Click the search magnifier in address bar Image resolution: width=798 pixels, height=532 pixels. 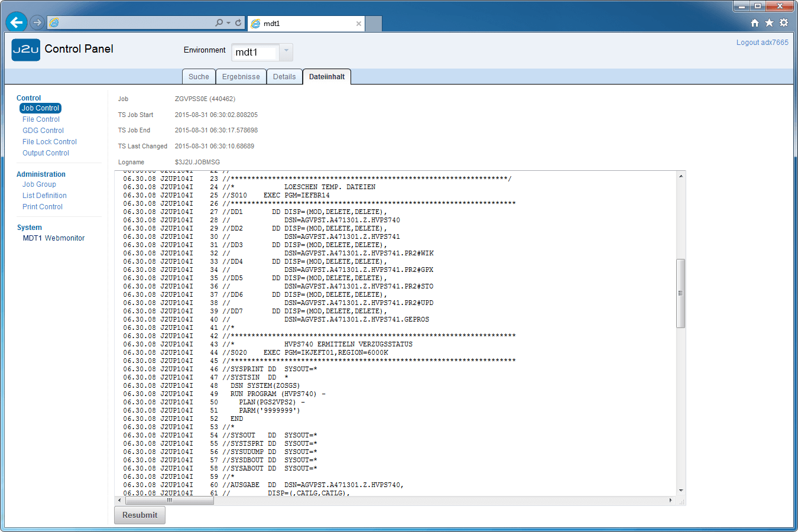click(219, 23)
